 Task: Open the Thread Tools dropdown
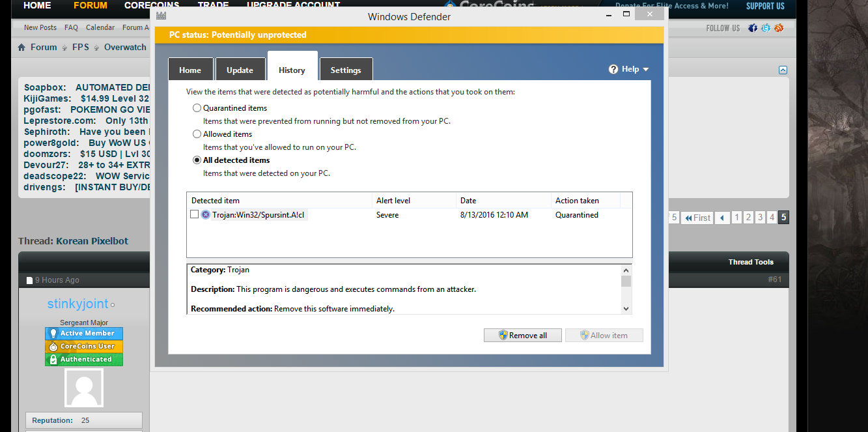pos(751,262)
